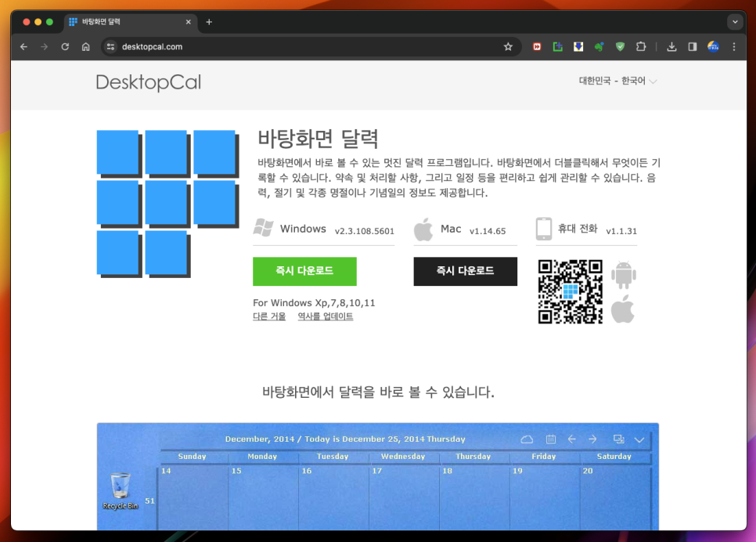Expand the tab search dropdown
Screen dimensions: 756x542
click(x=735, y=22)
